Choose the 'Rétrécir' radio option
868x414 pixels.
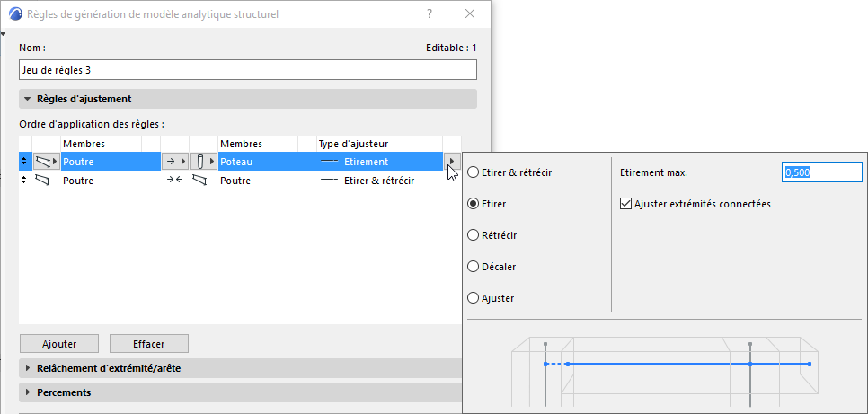click(474, 235)
